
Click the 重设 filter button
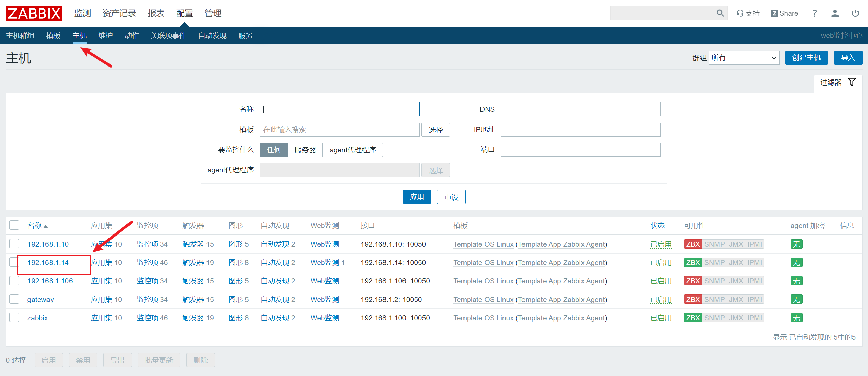[x=451, y=197]
